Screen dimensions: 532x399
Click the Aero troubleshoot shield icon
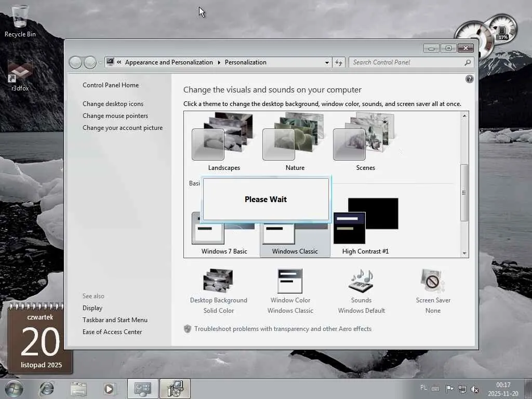tap(187, 329)
